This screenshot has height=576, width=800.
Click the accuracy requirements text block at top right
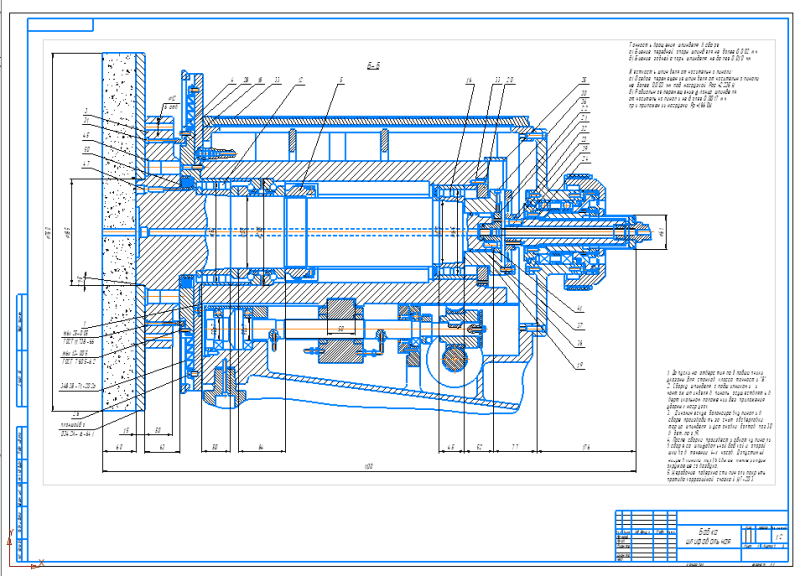pyautogui.click(x=694, y=76)
